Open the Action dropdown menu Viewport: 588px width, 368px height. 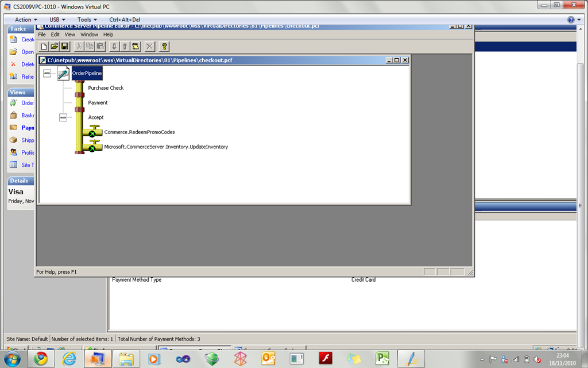(26, 20)
